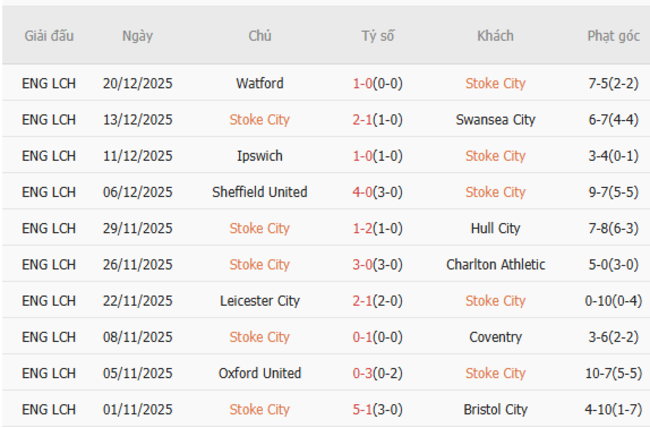Click the Charlton Athletic team name
650x428 pixels.
pyautogui.click(x=495, y=265)
